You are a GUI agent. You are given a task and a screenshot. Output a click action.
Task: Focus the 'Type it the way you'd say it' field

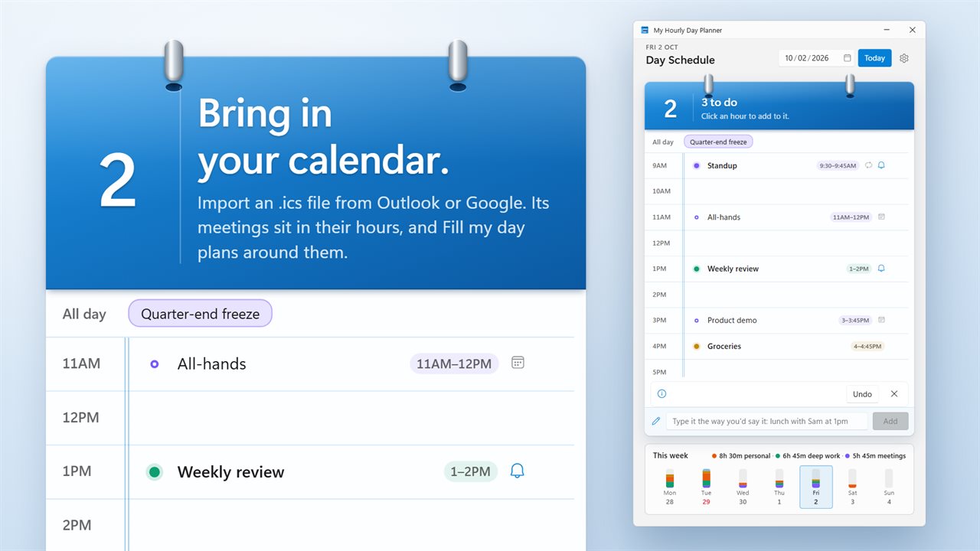pos(767,421)
